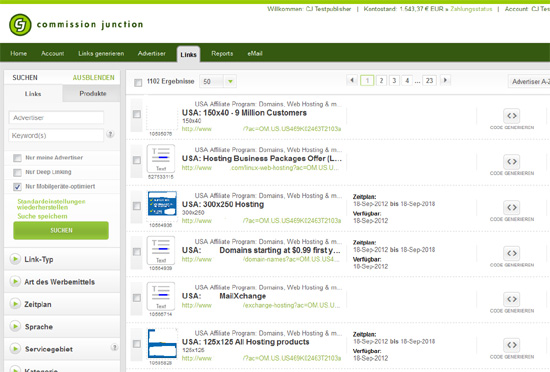Open the 300x250 Hosting banner thumbnail
The image size is (550, 372).
click(162, 204)
